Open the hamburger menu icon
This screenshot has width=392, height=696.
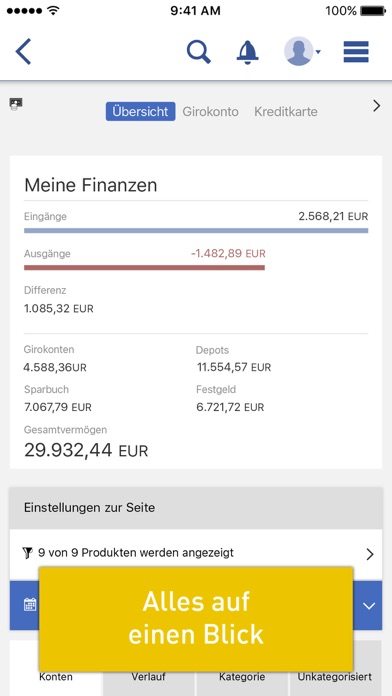356,52
